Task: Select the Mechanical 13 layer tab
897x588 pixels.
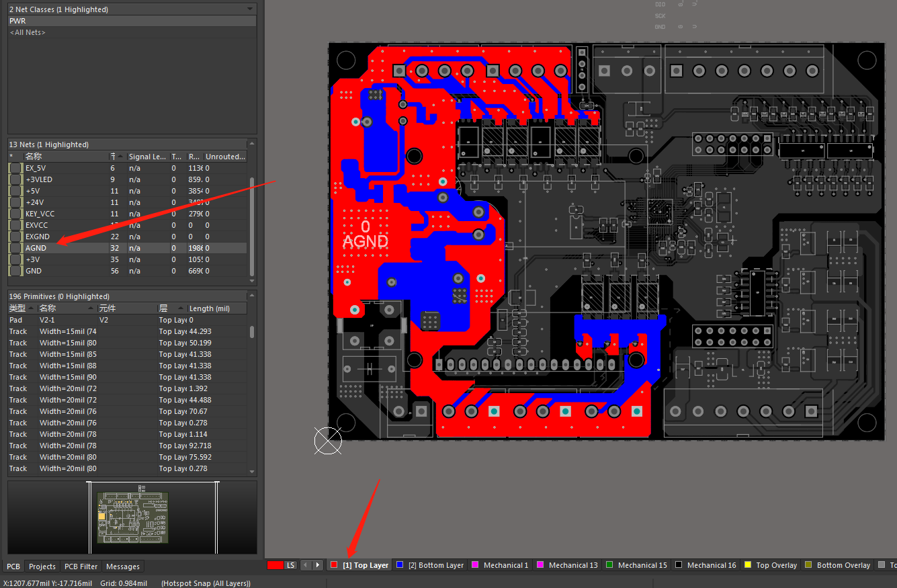Action: (568, 565)
